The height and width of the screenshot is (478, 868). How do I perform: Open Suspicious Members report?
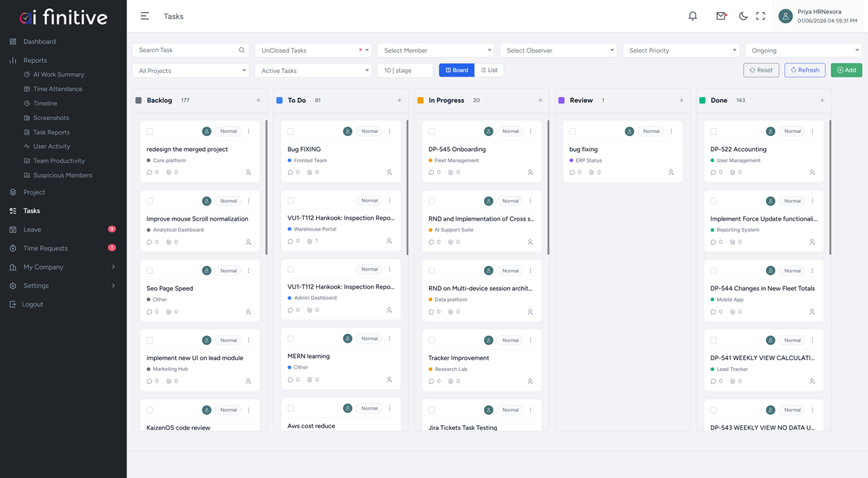[62, 175]
